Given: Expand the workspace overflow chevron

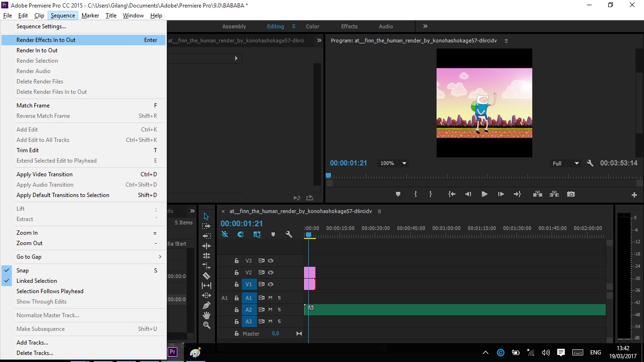Looking at the screenshot, I should point(425,26).
